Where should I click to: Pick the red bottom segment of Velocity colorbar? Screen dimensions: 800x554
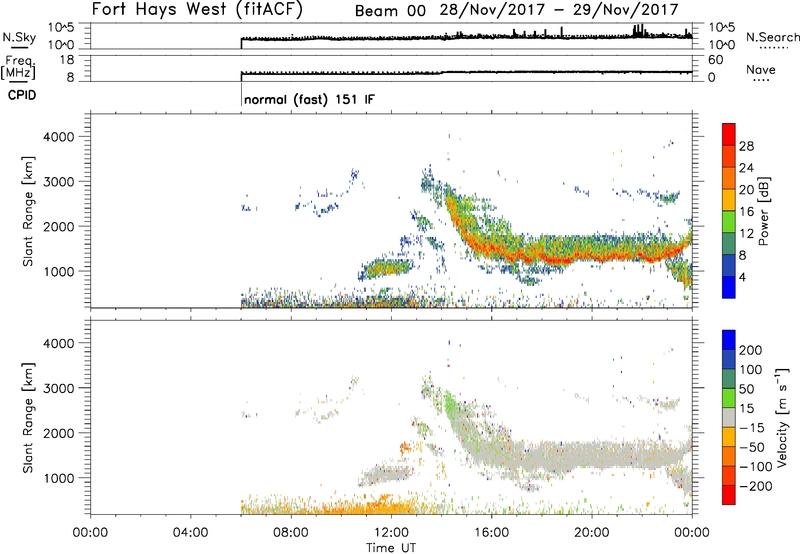pos(729,495)
